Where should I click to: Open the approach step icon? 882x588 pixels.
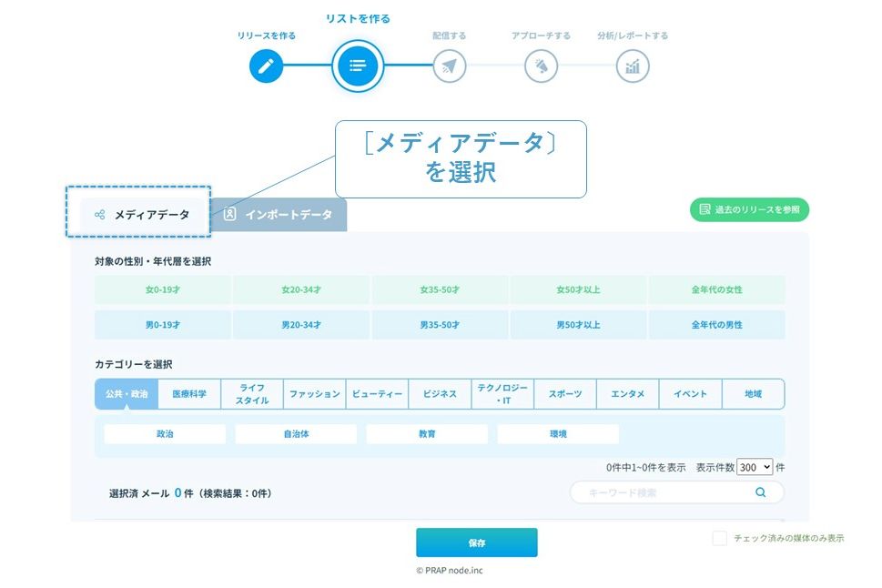click(x=541, y=66)
